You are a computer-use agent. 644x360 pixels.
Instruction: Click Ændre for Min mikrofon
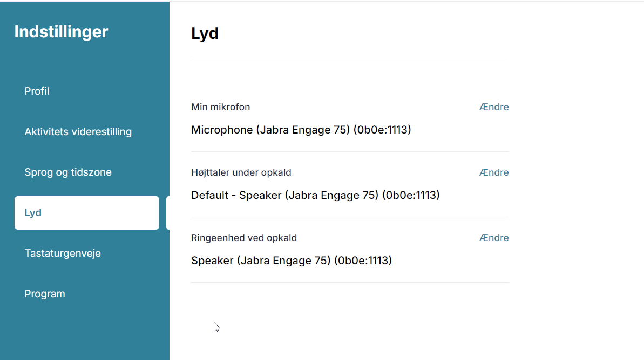pos(494,107)
